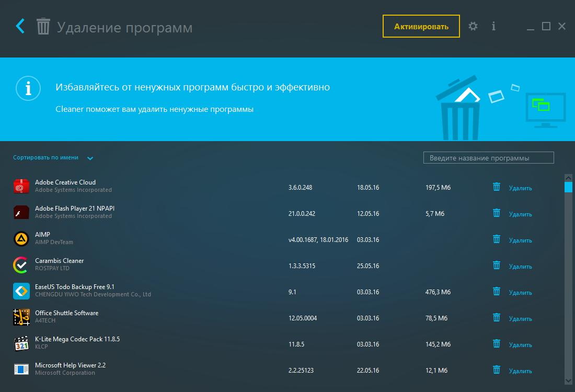Open settings via the gear icon
575x392 pixels.
pyautogui.click(x=473, y=26)
